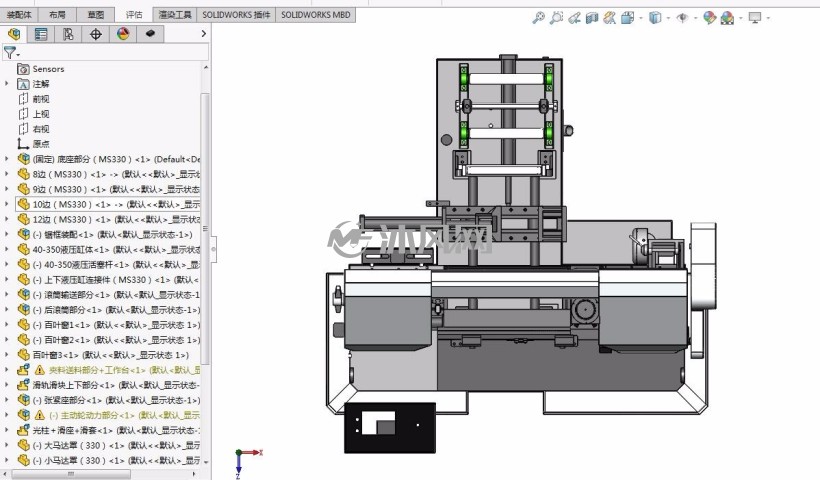The image size is (820, 480).
Task: Open the 草图 ribbon tab
Action: tap(96, 15)
